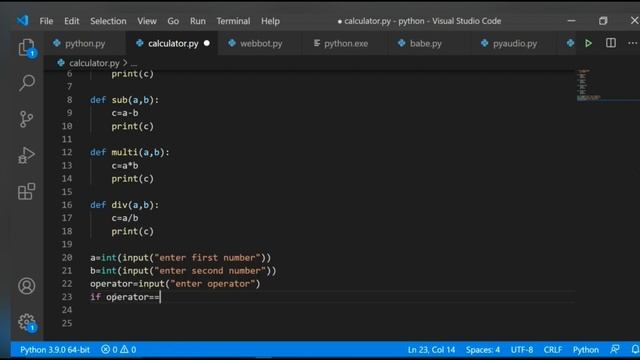Open the Edit menu
The width and height of the screenshot is (640, 360).
(71, 21)
